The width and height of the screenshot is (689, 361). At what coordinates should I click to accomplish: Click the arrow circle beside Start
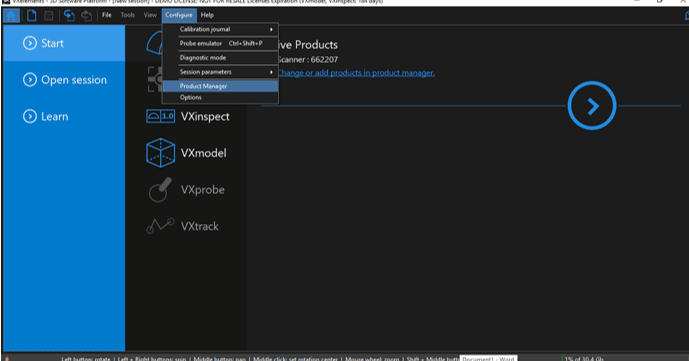pyautogui.click(x=30, y=43)
